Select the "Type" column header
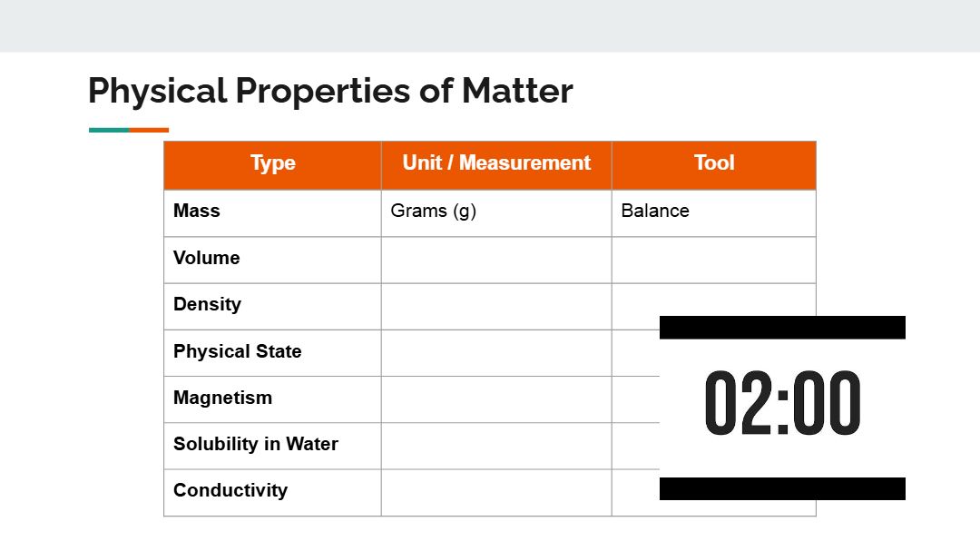The image size is (980, 551). click(272, 163)
